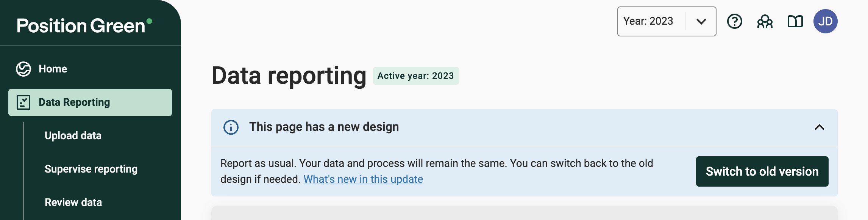
Task: Click the Home globe icon in sidebar
Action: [23, 69]
